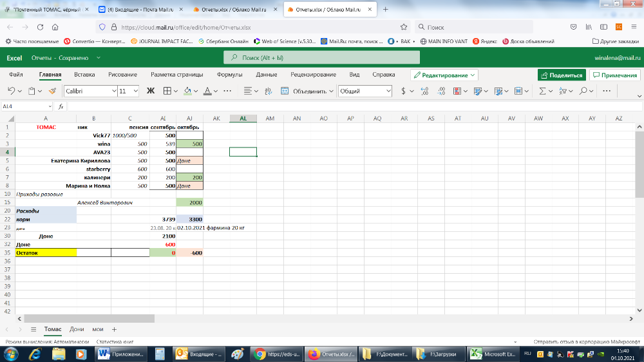
Task: Click the Поделиться share button
Action: (x=562, y=75)
